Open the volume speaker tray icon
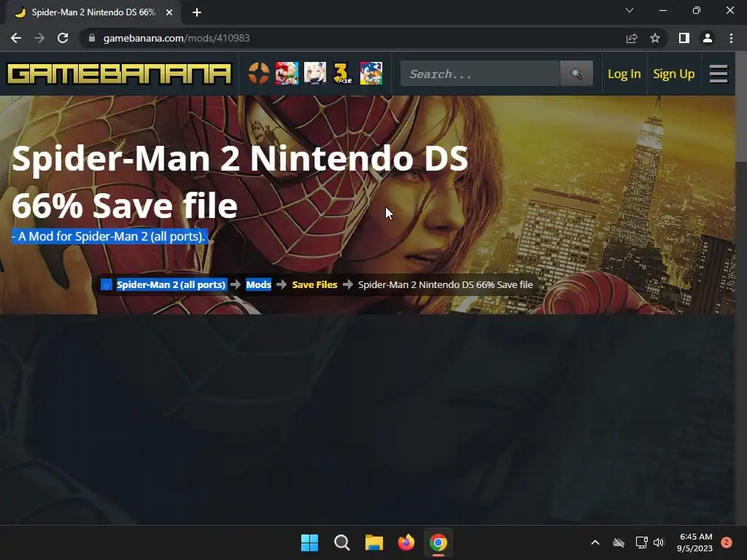 (659, 542)
